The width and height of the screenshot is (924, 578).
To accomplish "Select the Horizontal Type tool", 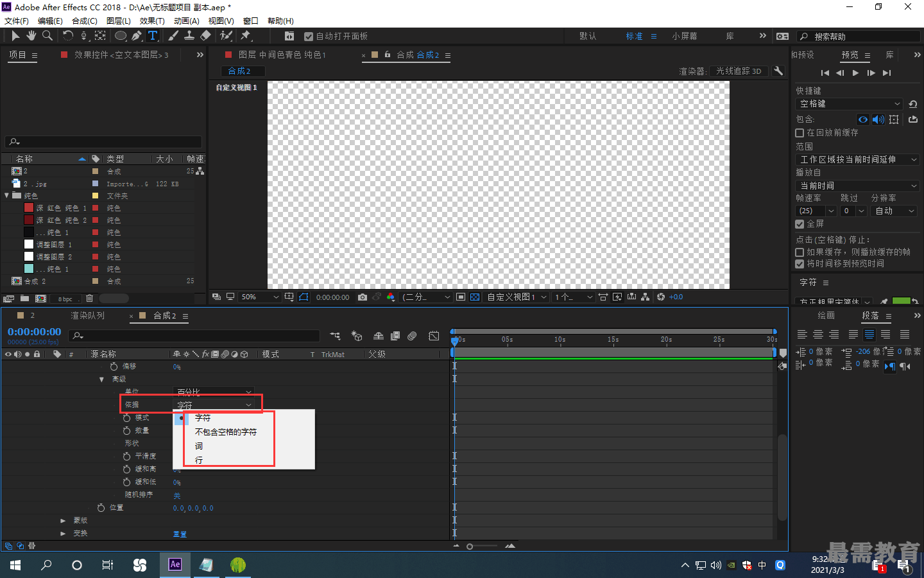I will point(153,36).
